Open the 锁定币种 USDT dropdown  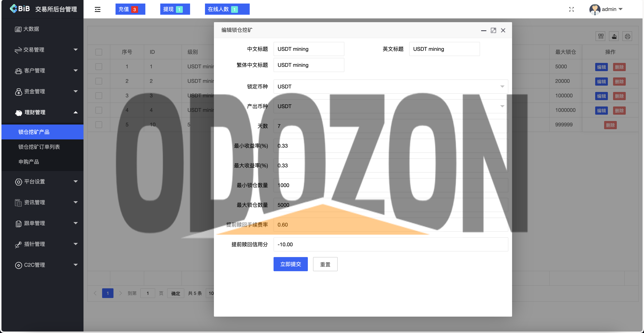(391, 86)
